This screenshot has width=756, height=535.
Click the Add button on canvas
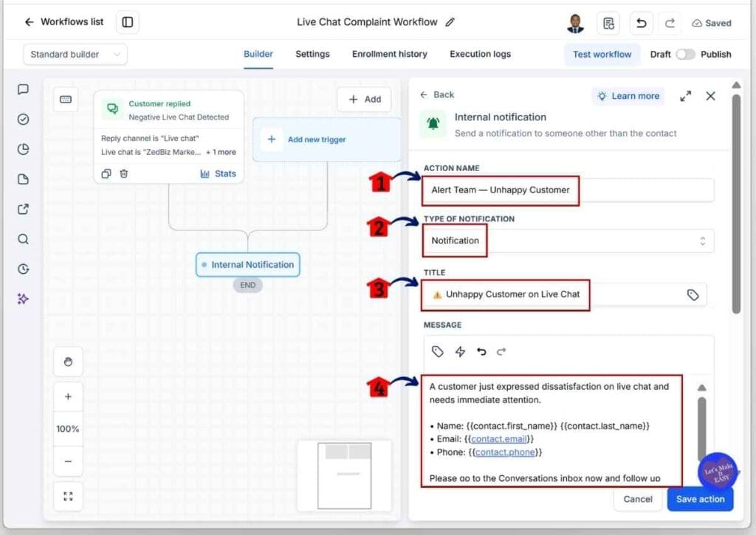(365, 100)
